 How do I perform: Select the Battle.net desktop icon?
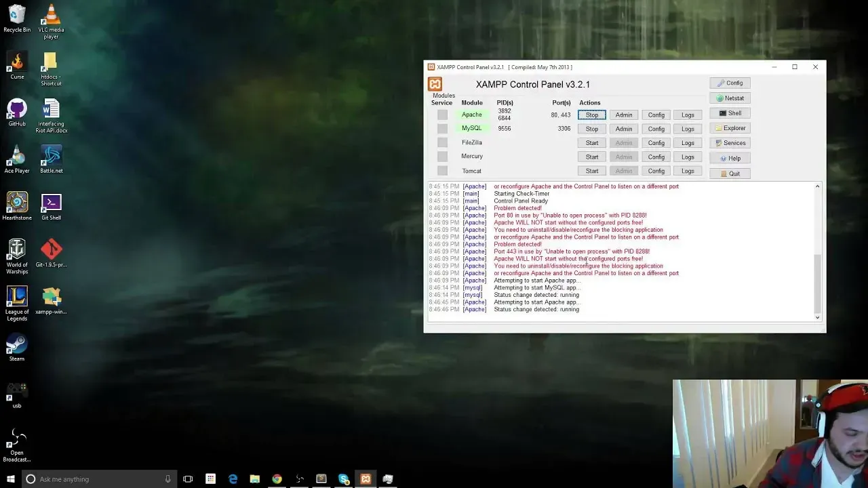[51, 159]
